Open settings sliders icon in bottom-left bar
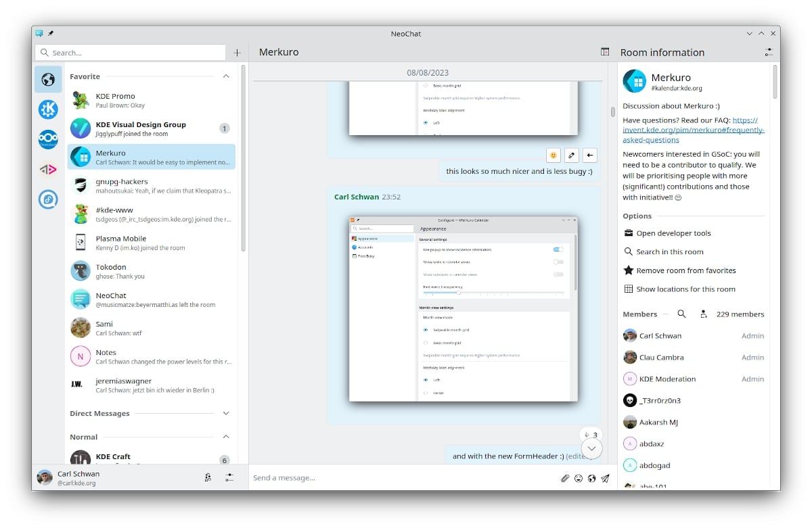The image size is (812, 528). 230,477
